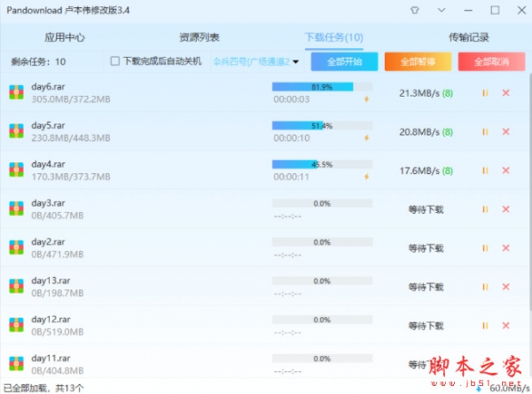This screenshot has height=394, width=532.
Task: Cancel the day13.rar task
Action: (506, 287)
